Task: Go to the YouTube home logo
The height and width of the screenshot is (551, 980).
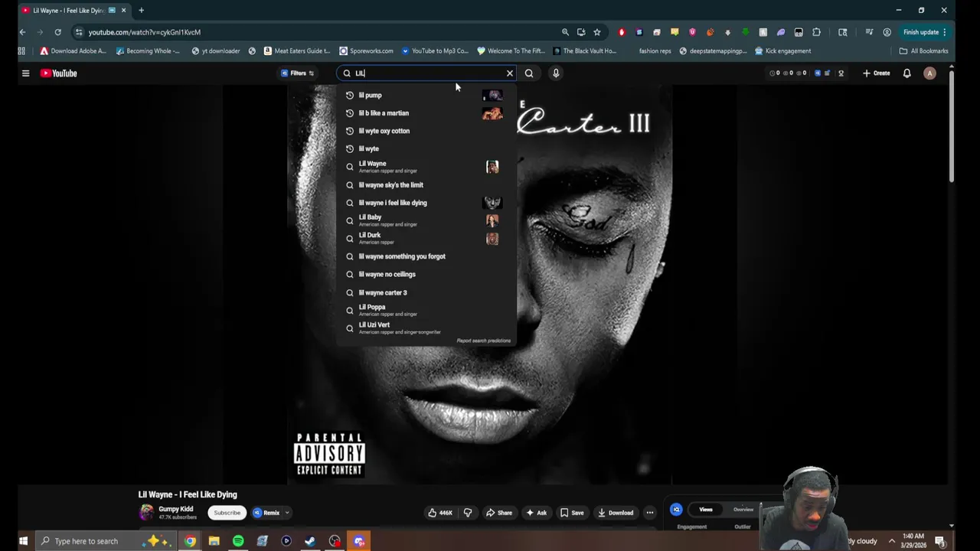Action: 59,73
